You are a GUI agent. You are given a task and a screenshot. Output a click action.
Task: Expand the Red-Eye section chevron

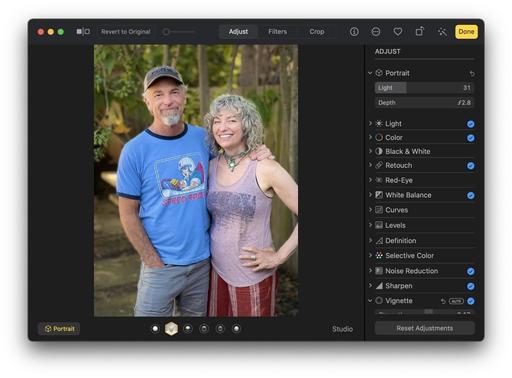[x=370, y=180]
